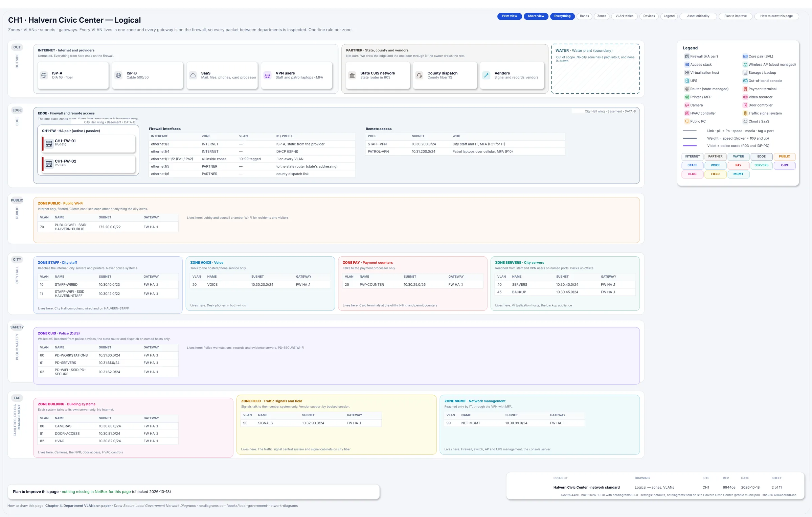Viewport: 812px width, 517px height.
Task: Click the HVAC controller legend icon
Action: coord(687,113)
